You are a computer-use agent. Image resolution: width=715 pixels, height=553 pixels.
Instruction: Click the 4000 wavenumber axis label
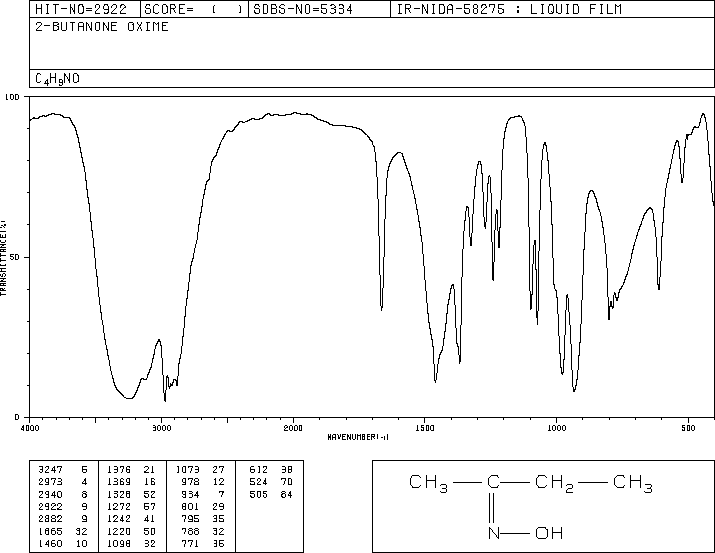(30, 428)
